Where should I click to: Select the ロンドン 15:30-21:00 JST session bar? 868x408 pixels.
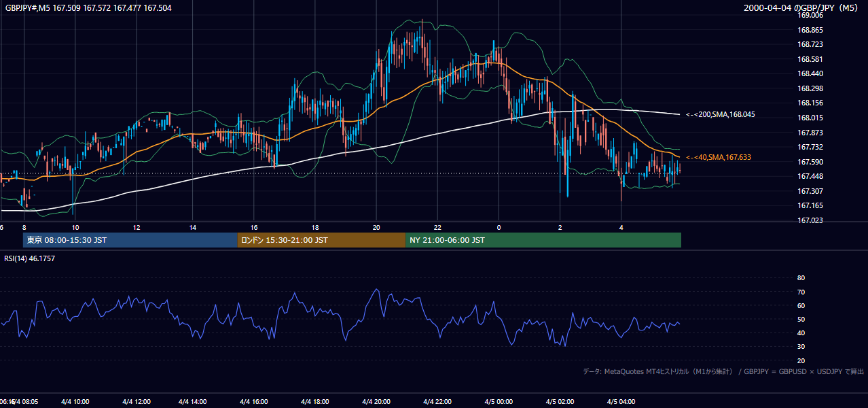(321, 240)
